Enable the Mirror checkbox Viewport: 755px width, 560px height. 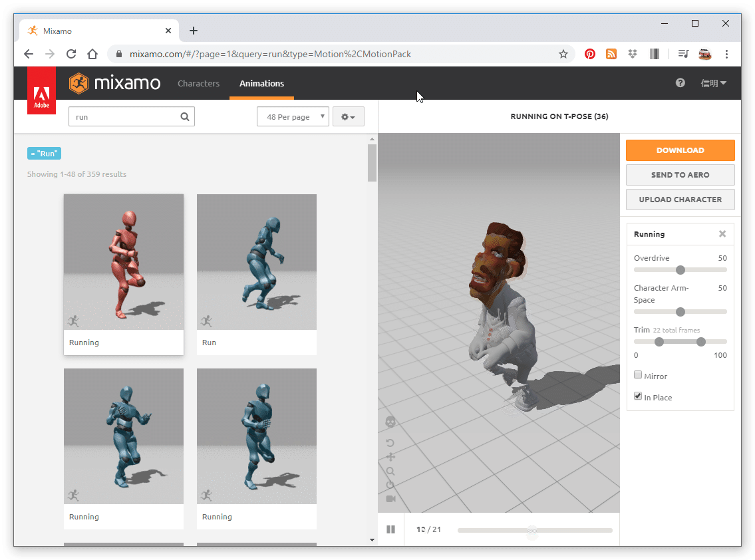638,374
